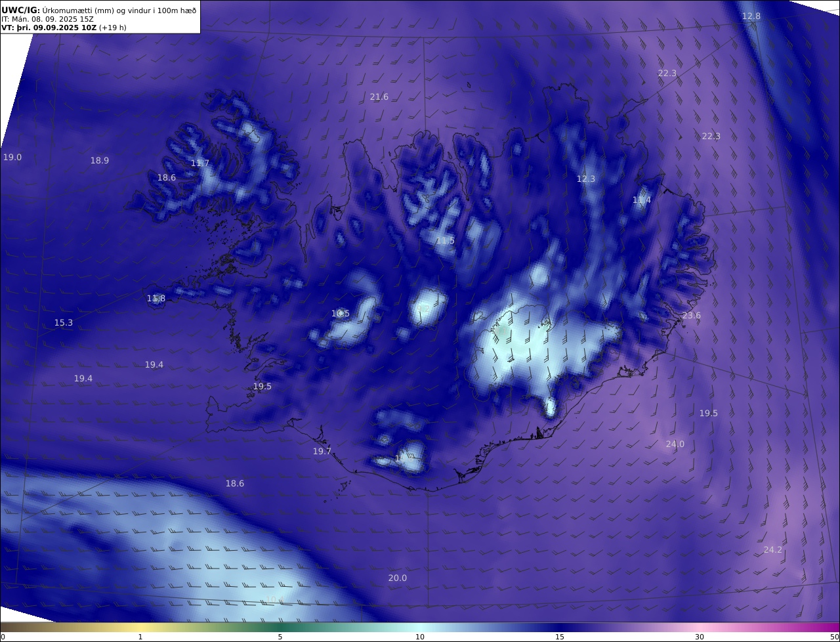Viewport: 840px width, 642px height.
Task: Click the 23.6 value on the east coast
Action: tap(692, 315)
